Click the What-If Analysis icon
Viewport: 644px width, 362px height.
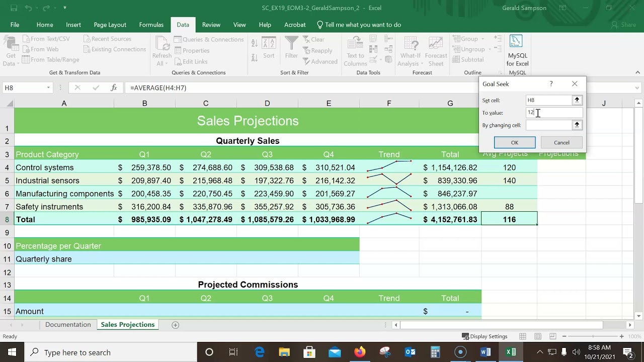click(x=411, y=43)
